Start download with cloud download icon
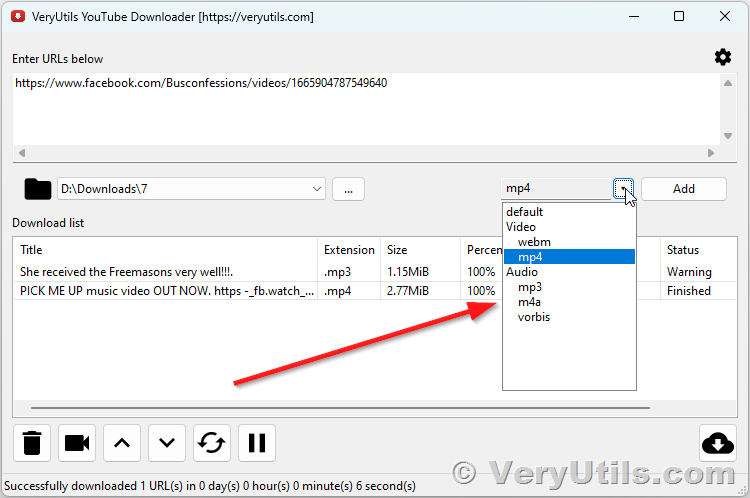The width and height of the screenshot is (750, 498). 717,443
